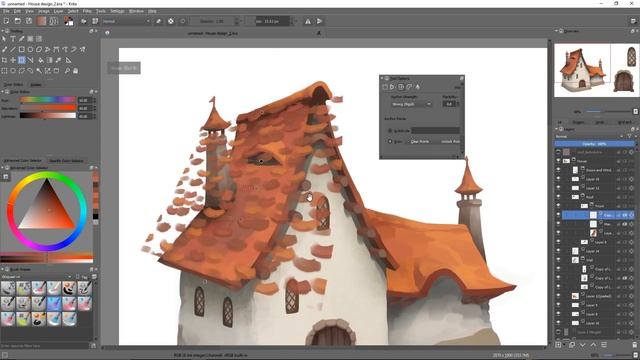Open the Strong (Rigid) anchor strength dropdown

[x=411, y=104]
